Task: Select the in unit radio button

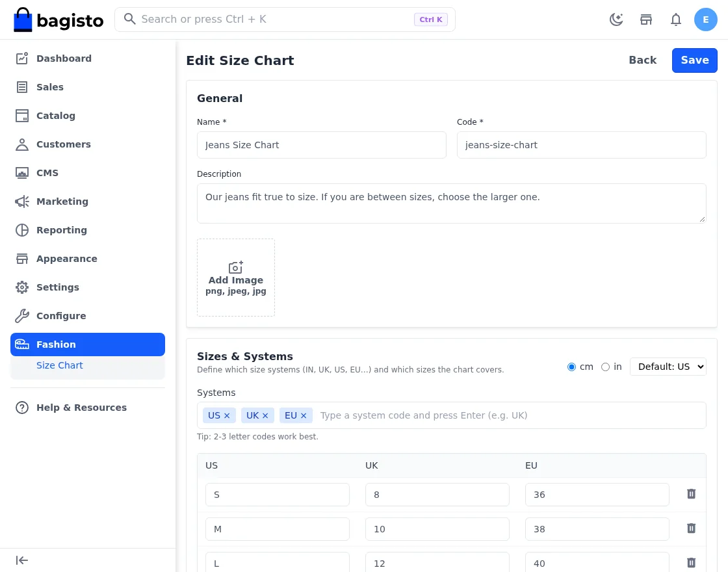Action: pyautogui.click(x=605, y=367)
